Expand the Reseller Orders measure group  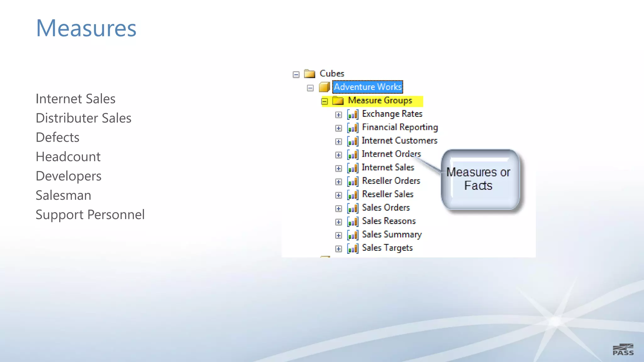pos(338,182)
